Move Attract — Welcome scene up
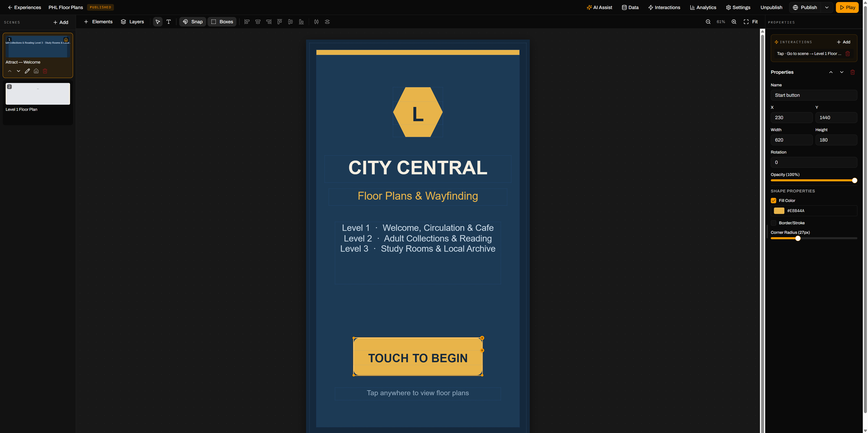 pyautogui.click(x=10, y=71)
